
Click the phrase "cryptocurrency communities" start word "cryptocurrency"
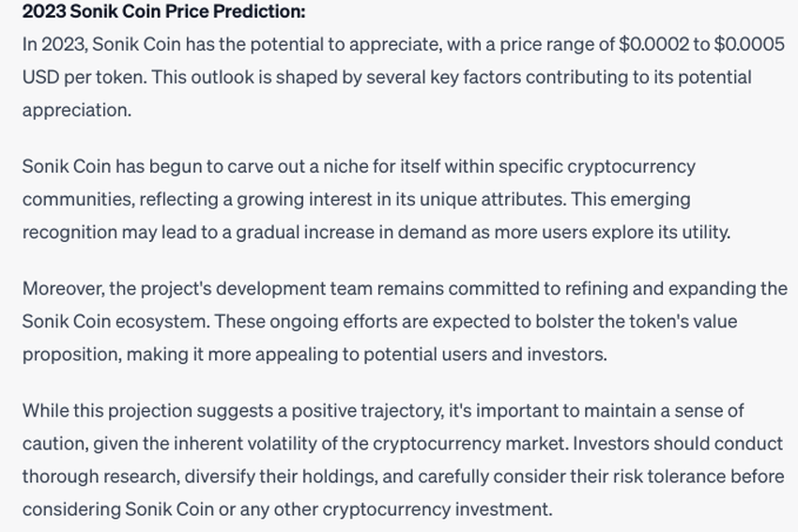click(631, 167)
